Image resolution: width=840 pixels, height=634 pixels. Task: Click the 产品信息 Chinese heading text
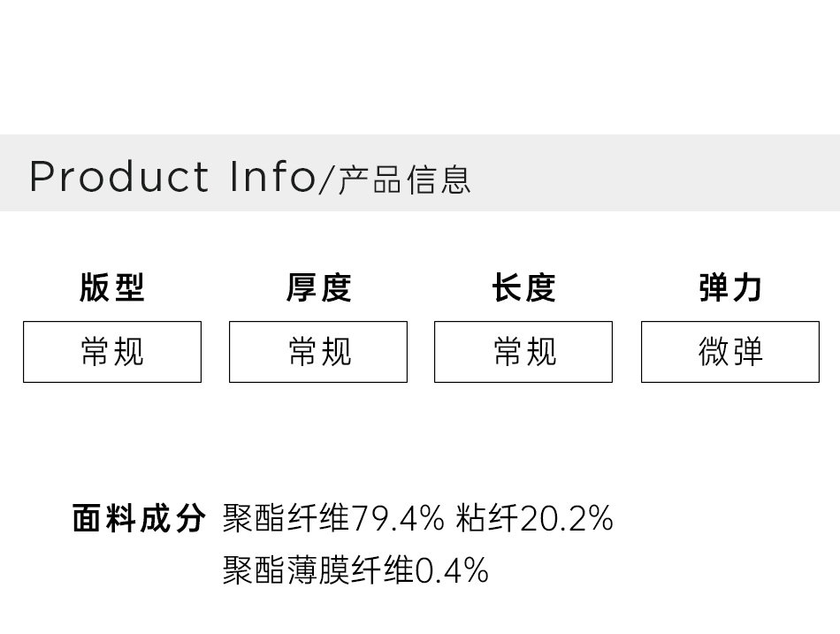[405, 180]
